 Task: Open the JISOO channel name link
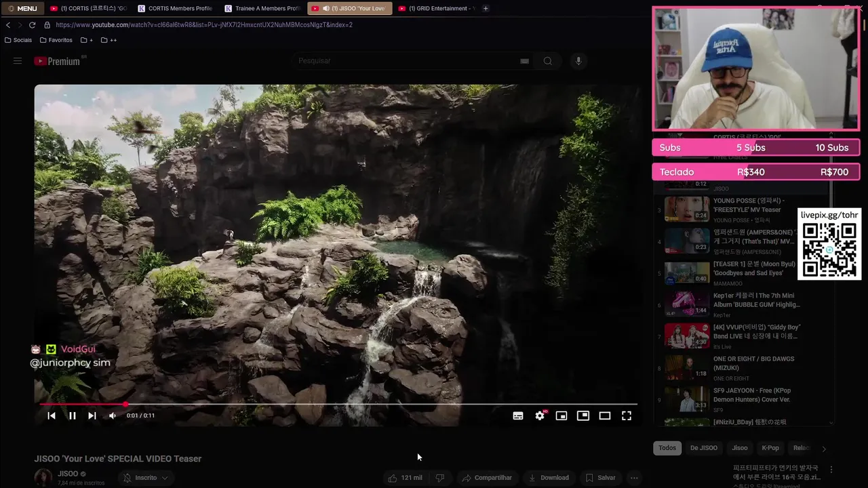click(x=68, y=474)
